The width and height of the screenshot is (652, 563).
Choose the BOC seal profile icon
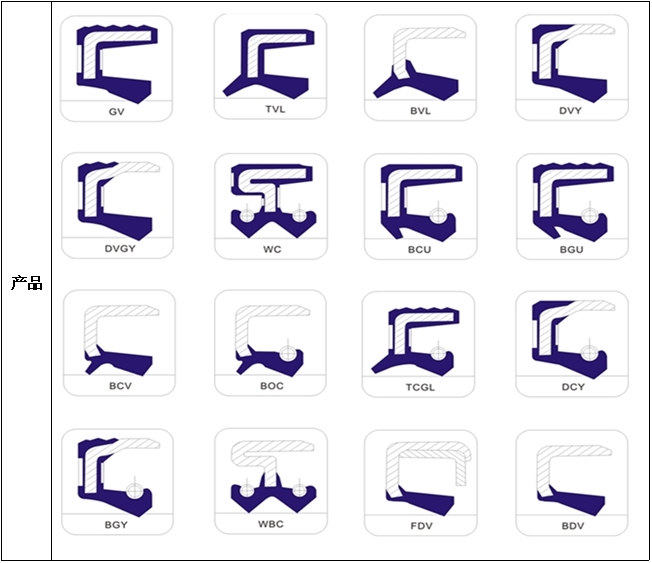pyautogui.click(x=271, y=343)
